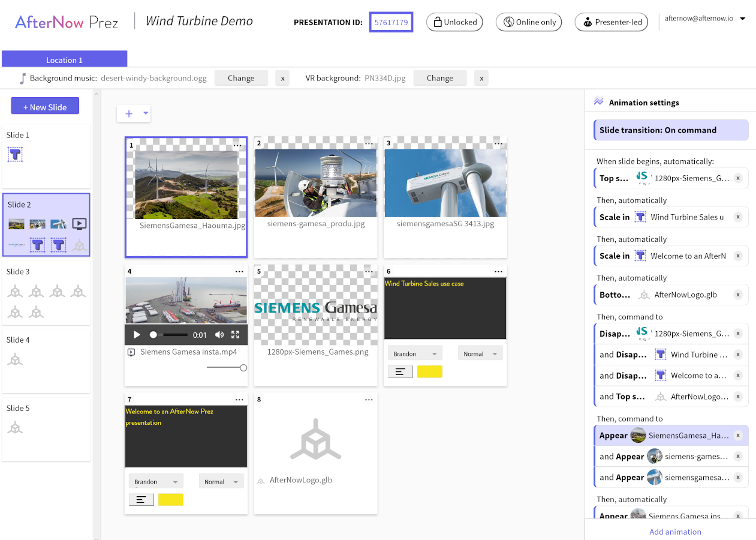Click the Add animation link
756x540 pixels.
pyautogui.click(x=675, y=532)
